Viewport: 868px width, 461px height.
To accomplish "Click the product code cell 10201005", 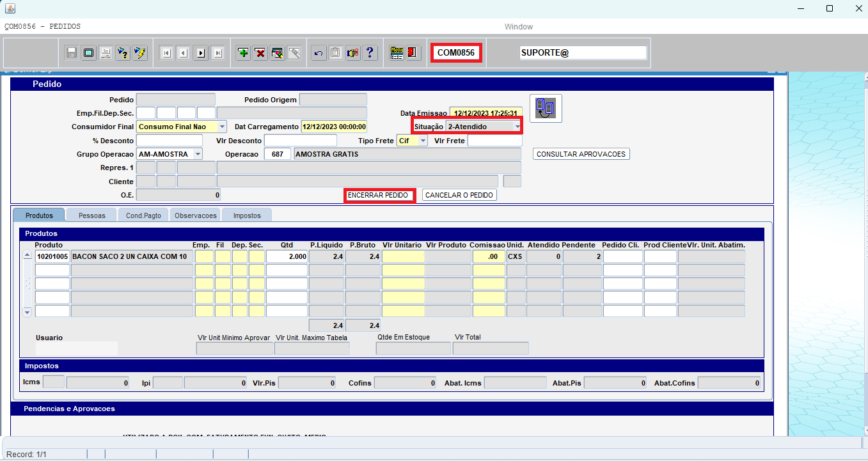I will pos(52,256).
